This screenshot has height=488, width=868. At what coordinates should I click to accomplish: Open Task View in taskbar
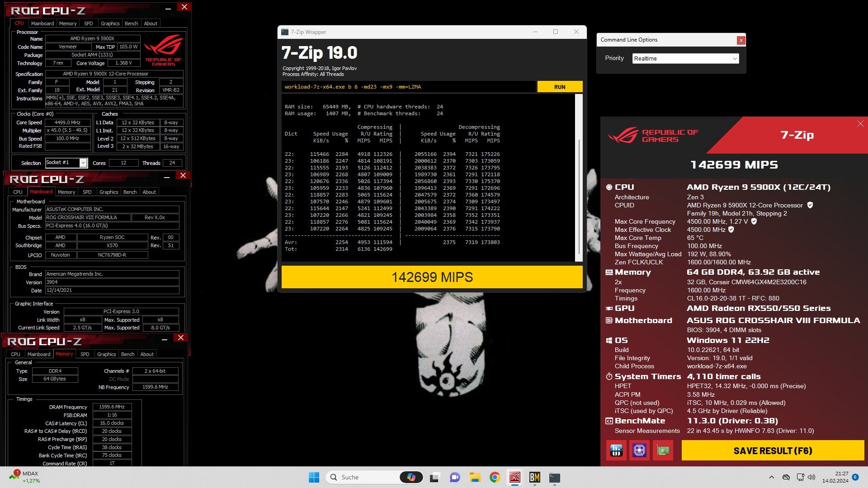point(435,477)
